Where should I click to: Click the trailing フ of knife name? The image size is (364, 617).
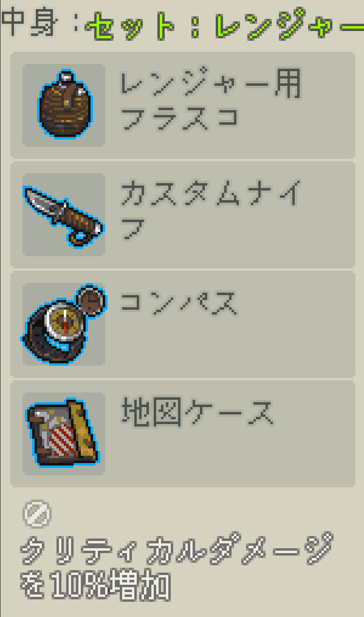point(133,228)
